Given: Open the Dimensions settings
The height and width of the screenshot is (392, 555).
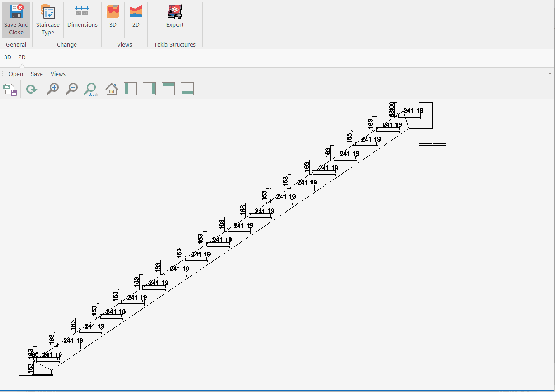Looking at the screenshot, I should click(x=82, y=17).
